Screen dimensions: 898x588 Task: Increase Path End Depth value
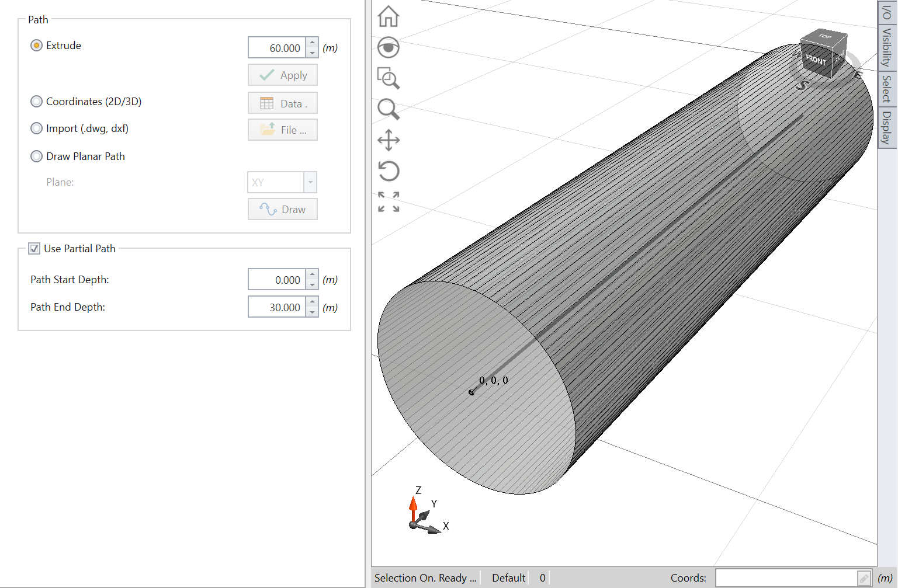pos(313,302)
